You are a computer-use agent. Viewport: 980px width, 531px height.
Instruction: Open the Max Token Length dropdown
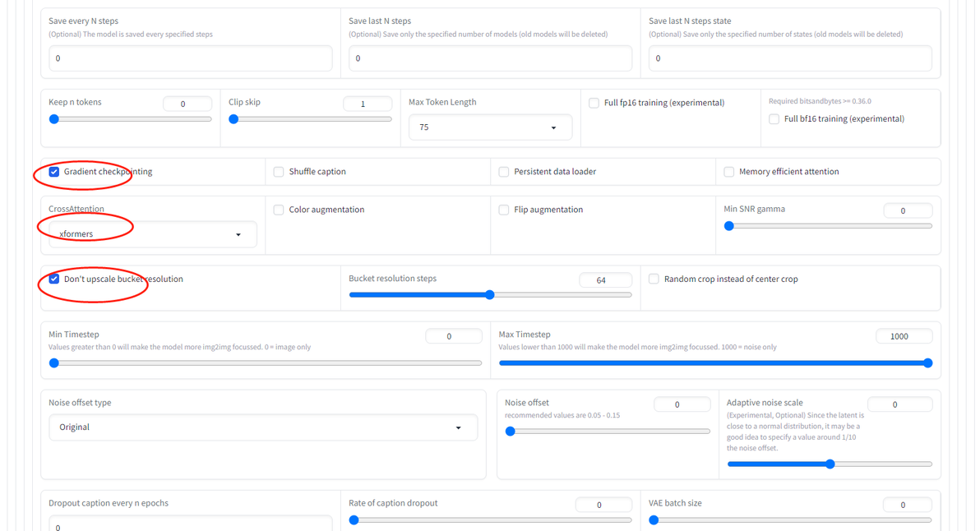pyautogui.click(x=490, y=127)
